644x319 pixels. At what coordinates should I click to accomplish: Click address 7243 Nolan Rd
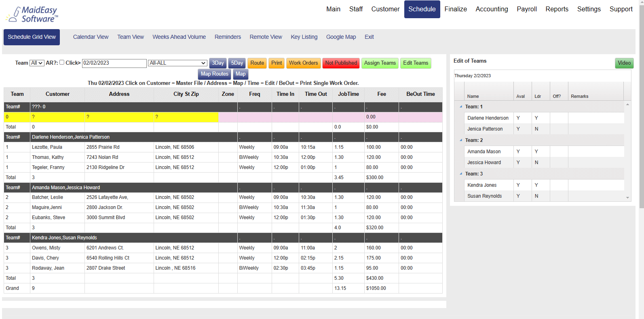(x=102, y=157)
